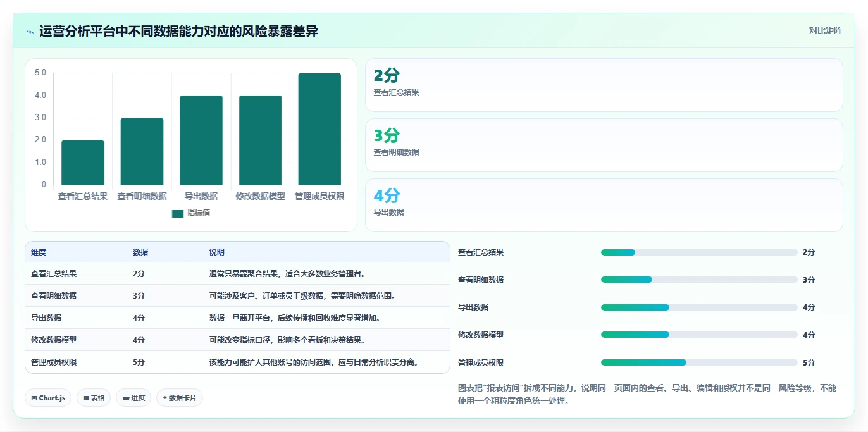Click the 进度 tag chip

tap(133, 398)
